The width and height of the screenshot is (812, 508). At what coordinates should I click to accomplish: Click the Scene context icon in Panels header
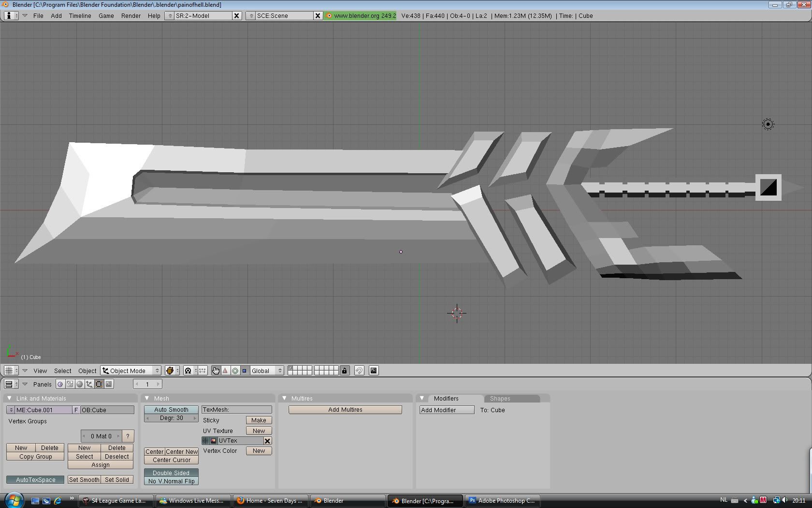click(x=109, y=384)
